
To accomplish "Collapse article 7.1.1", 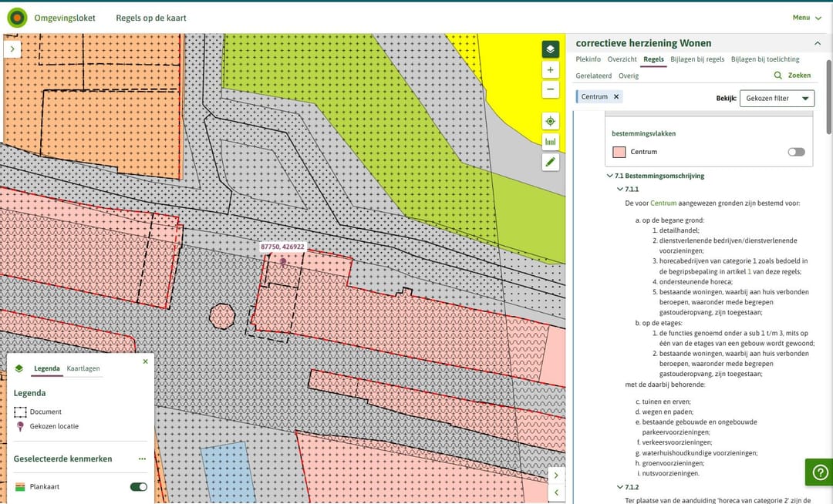I will [x=619, y=189].
